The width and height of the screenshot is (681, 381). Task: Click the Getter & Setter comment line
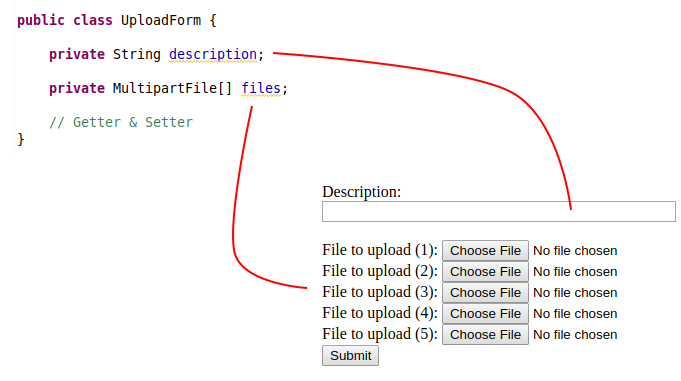point(121,122)
